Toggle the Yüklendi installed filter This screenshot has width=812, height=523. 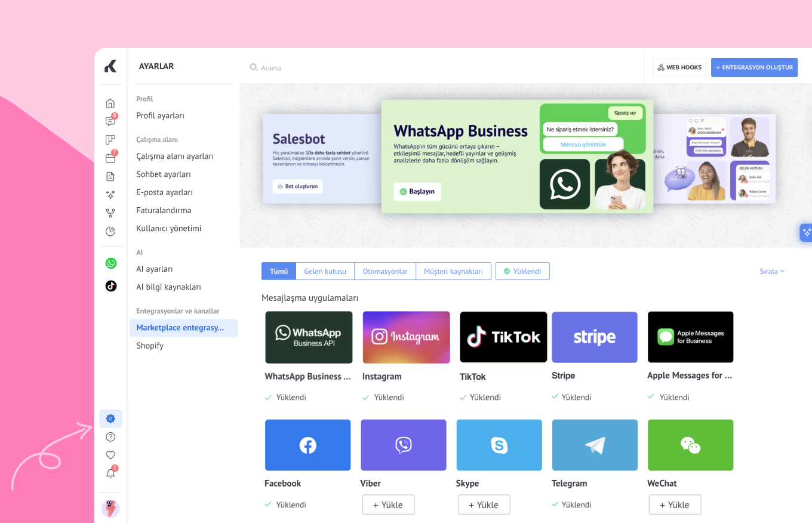point(522,271)
